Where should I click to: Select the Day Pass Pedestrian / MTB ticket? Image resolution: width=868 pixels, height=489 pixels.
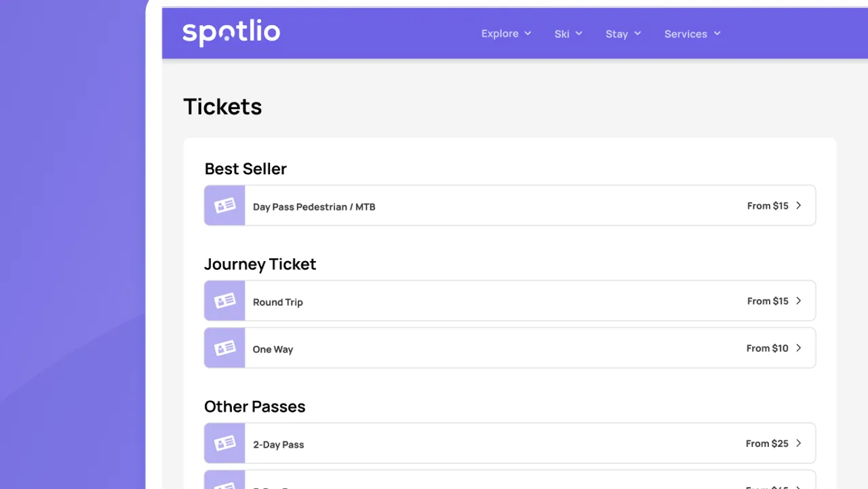coord(314,207)
